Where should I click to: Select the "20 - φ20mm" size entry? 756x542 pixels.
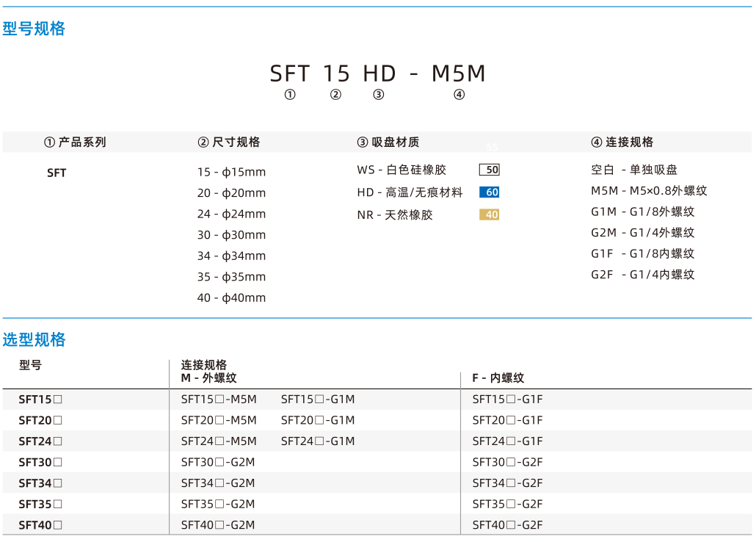pyautogui.click(x=231, y=193)
